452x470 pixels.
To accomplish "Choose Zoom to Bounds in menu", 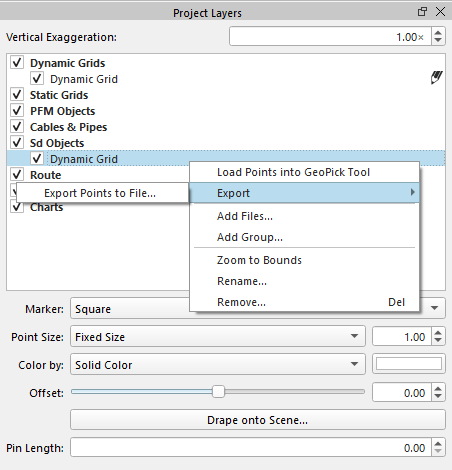I will click(x=259, y=260).
